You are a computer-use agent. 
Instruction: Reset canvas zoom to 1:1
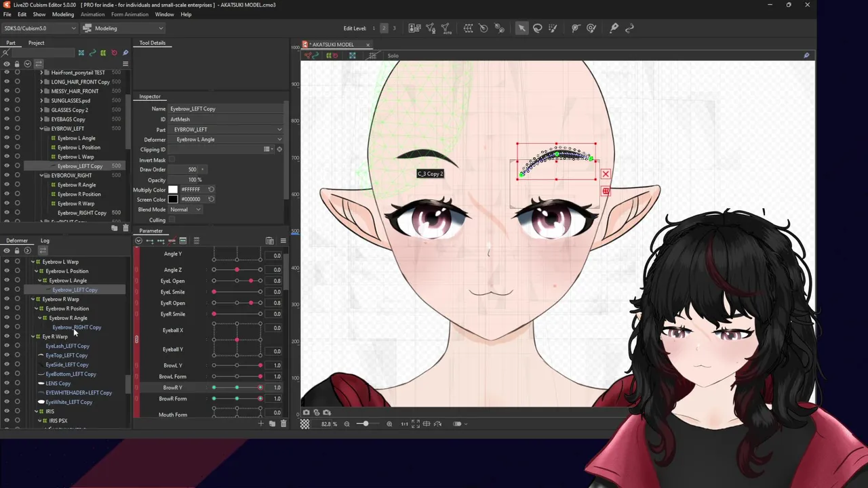(x=404, y=424)
